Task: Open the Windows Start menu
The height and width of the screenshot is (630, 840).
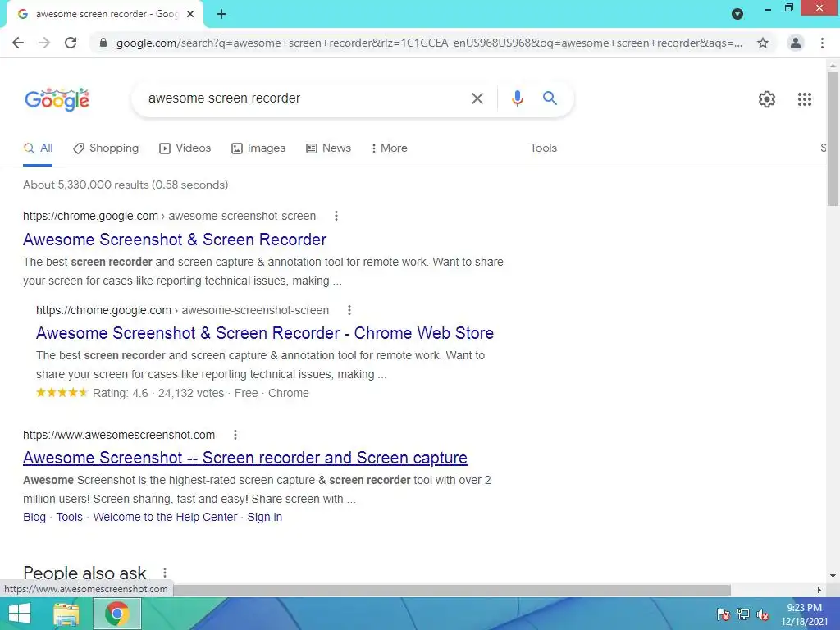Action: [20, 614]
